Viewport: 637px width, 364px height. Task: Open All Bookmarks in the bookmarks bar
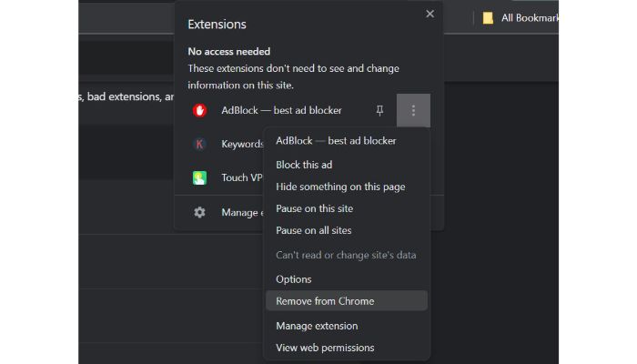click(530, 18)
